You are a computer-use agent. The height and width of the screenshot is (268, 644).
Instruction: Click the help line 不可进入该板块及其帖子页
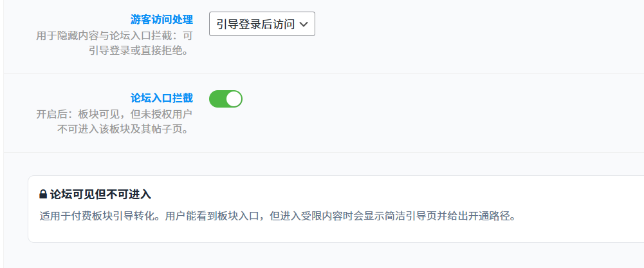125,129
